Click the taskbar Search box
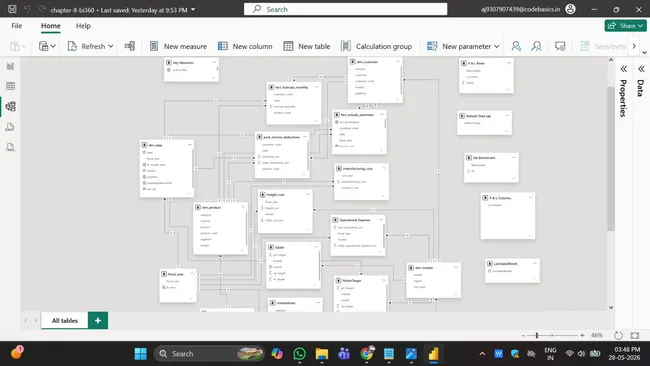The height and width of the screenshot is (366, 650). 209,354
